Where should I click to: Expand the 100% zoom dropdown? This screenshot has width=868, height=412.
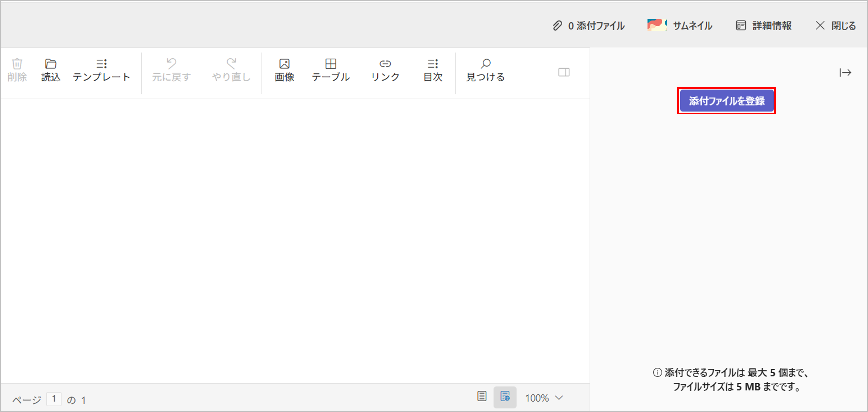point(559,398)
